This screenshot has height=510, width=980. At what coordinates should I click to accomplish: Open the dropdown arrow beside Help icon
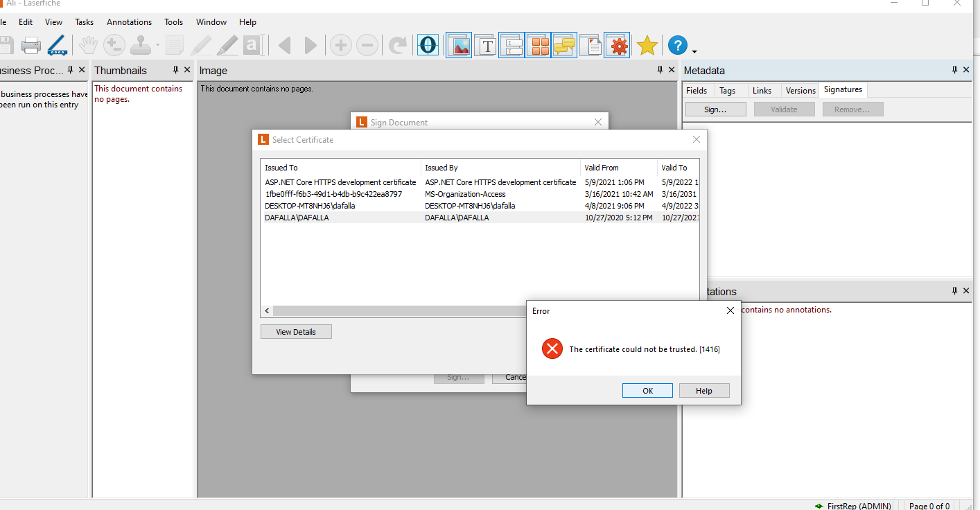tap(694, 51)
